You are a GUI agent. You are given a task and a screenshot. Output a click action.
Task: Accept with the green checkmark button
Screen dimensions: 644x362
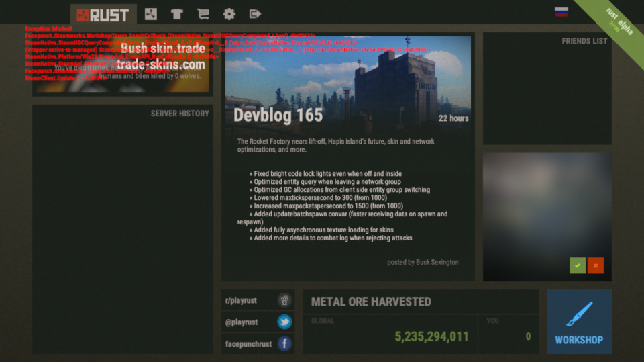578,265
